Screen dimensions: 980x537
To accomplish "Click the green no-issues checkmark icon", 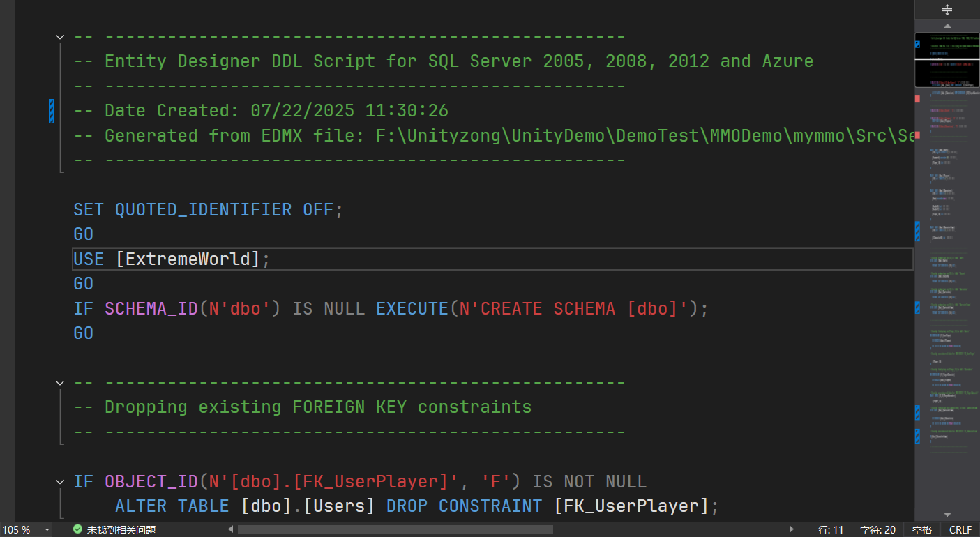I will pos(77,529).
